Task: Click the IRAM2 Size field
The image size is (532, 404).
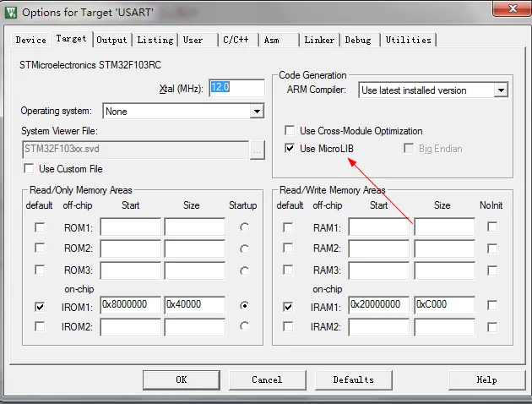Action: 444,327
